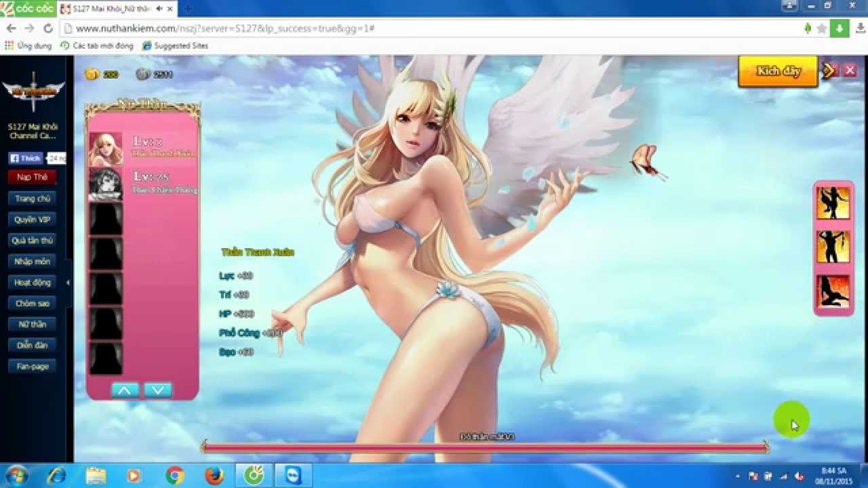Bookmark this page with the star icon
The width and height of the screenshot is (868, 488).
click(822, 28)
